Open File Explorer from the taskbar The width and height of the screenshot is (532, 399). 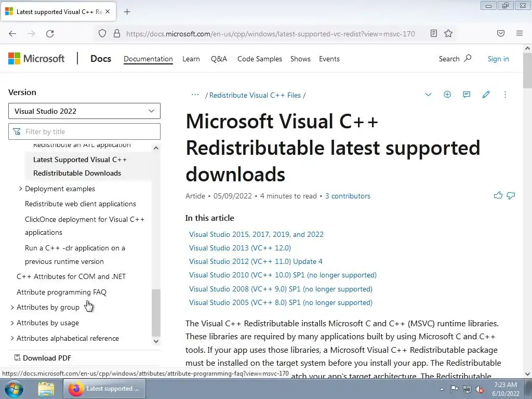(x=46, y=389)
